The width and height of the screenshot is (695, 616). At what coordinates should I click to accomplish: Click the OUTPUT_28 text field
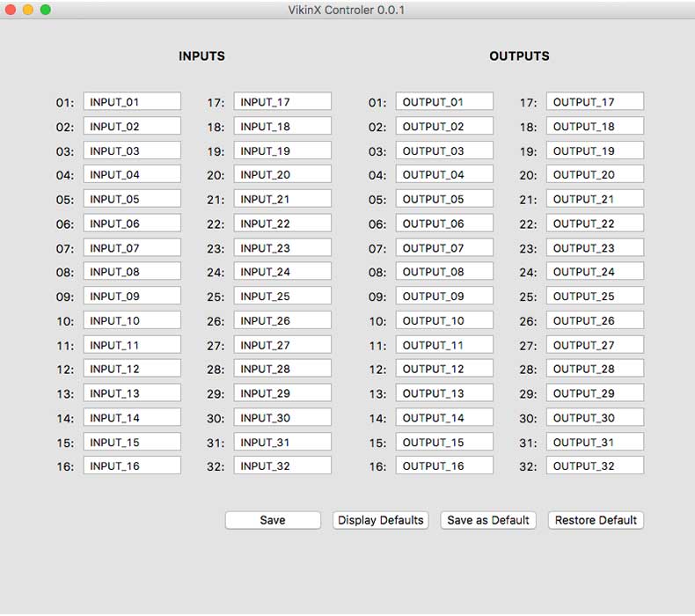click(x=595, y=369)
